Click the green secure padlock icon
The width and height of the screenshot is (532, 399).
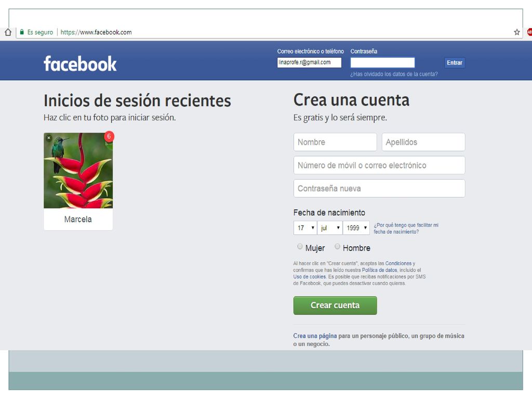[22, 32]
